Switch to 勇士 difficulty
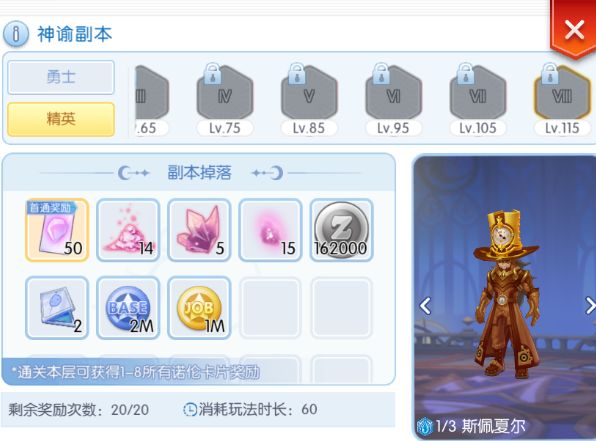The image size is (596, 441). (x=61, y=78)
